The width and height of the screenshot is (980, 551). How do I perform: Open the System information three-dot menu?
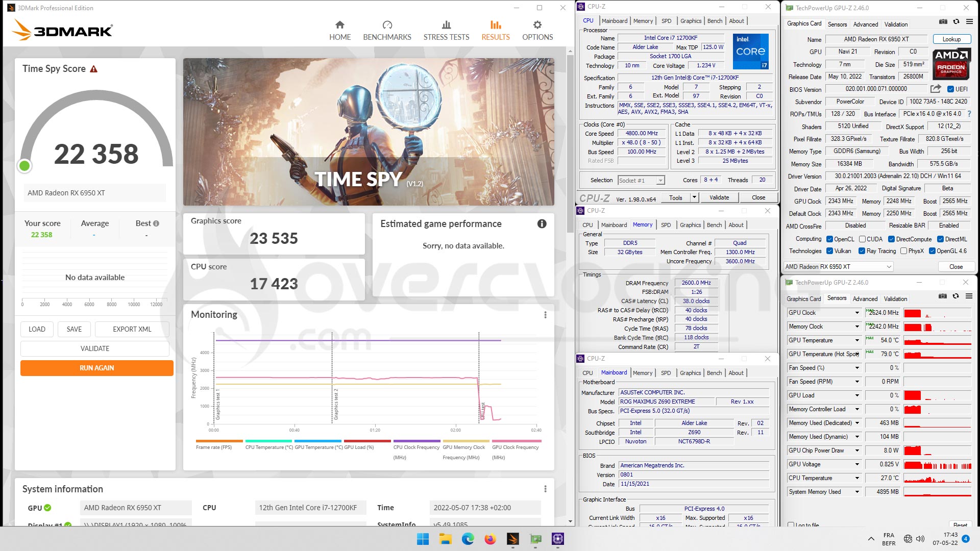[x=545, y=489]
